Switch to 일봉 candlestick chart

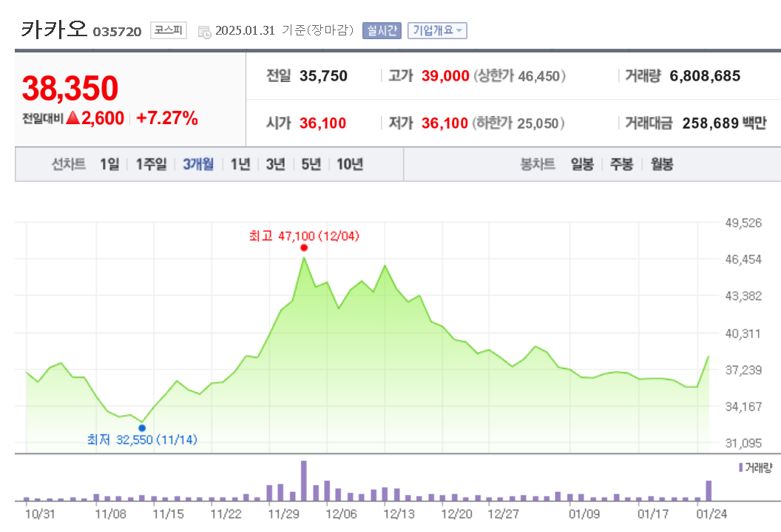click(x=582, y=164)
